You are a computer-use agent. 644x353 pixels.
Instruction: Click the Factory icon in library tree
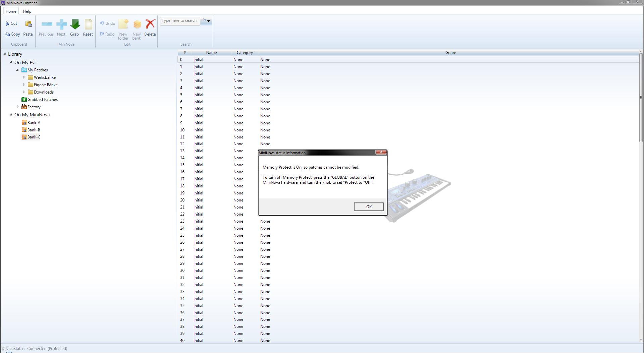[x=24, y=107]
